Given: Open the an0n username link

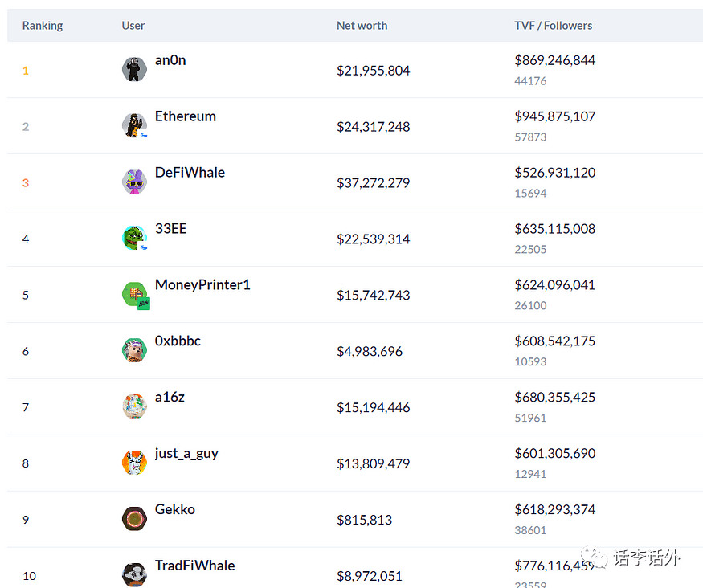Looking at the screenshot, I should click(x=170, y=60).
